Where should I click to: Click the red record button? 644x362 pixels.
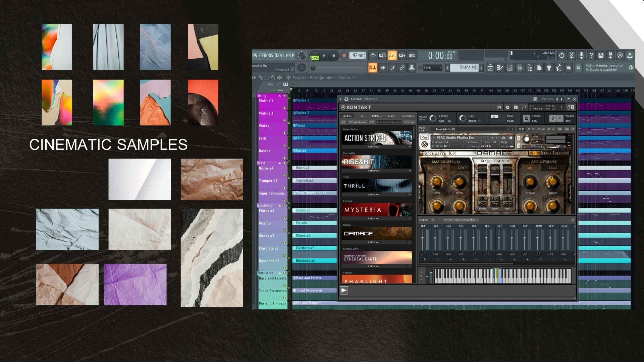(x=344, y=56)
